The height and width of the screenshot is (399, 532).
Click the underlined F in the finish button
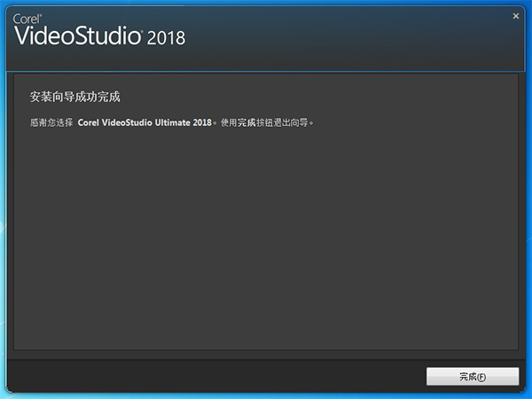pos(481,376)
